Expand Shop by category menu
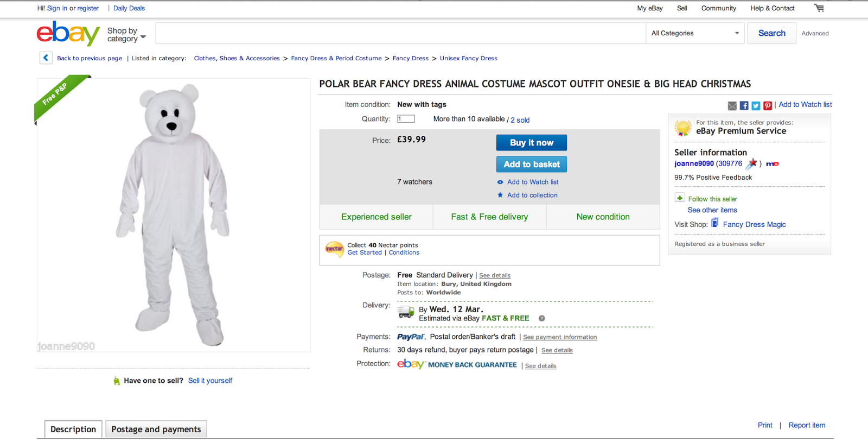Image resolution: width=868 pixels, height=448 pixels. [x=126, y=35]
